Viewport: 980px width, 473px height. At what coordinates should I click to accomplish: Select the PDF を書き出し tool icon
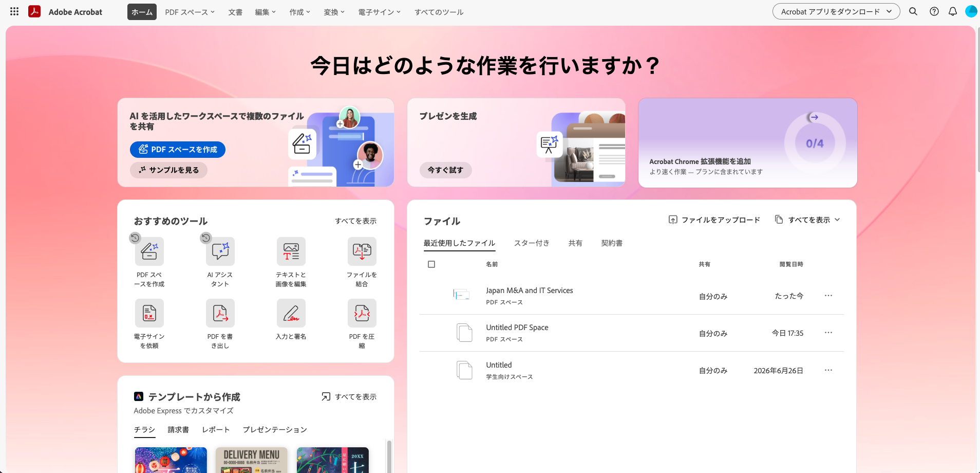coord(220,313)
